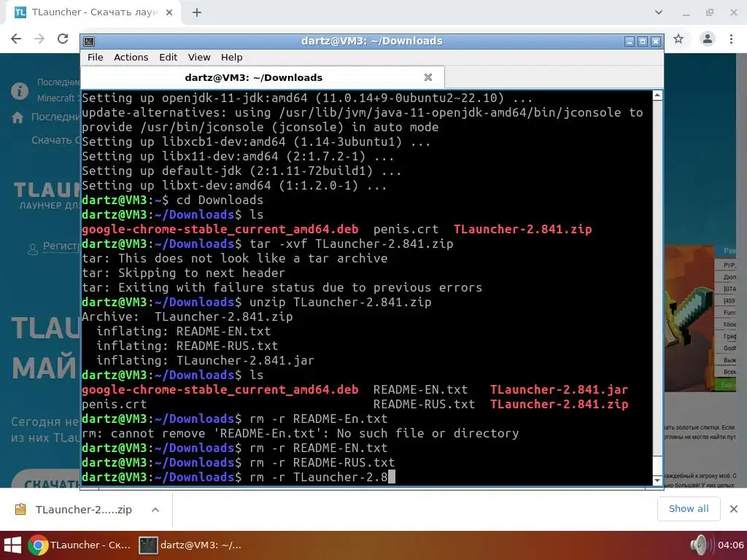
Task: Close the Chrome downloads bar
Action: coord(734,509)
